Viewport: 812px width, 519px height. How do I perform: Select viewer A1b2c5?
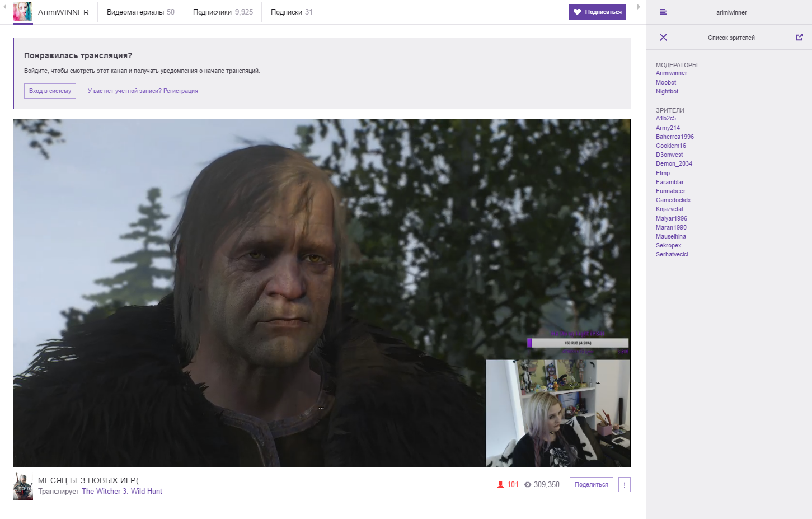pos(666,118)
